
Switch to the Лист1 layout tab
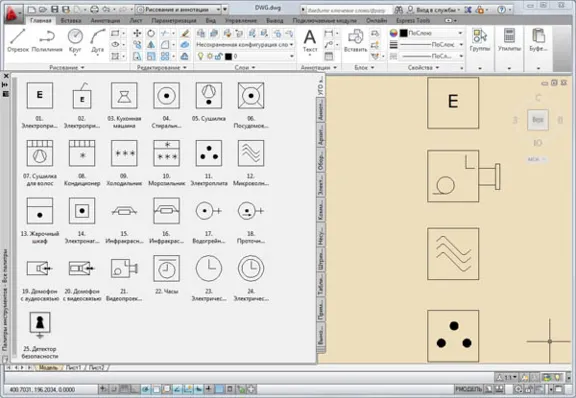point(73,367)
